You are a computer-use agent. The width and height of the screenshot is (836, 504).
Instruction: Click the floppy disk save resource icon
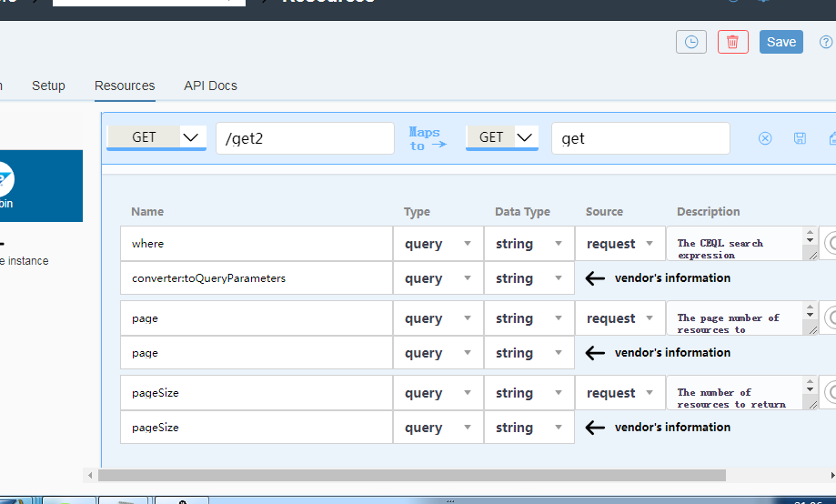click(x=800, y=138)
